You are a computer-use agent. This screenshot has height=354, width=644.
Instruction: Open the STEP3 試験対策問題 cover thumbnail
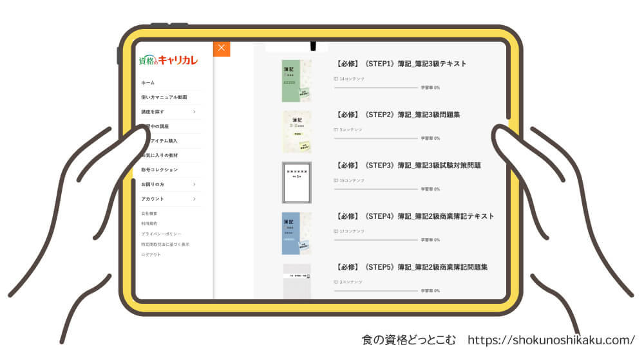[296, 182]
